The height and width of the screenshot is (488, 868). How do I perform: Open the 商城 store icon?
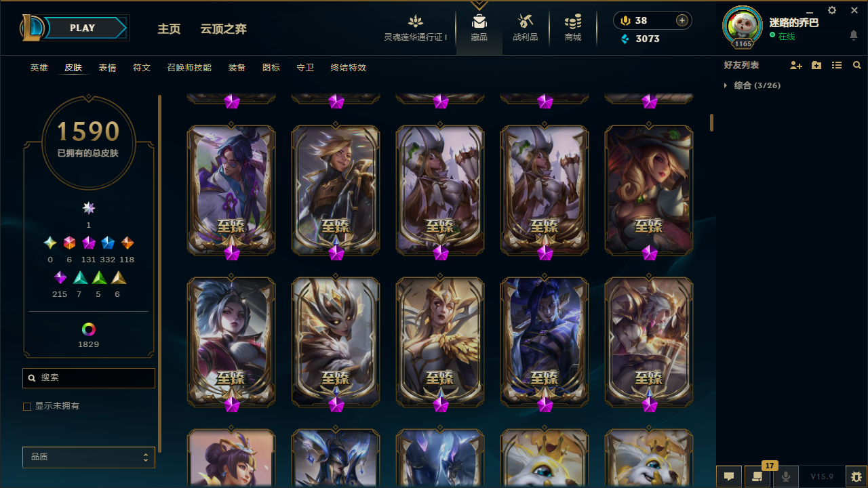(573, 21)
